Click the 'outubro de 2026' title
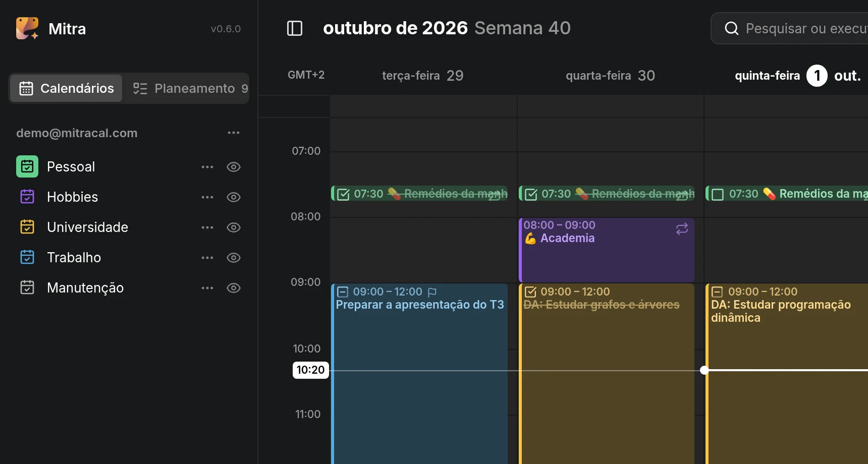Screen dimensions: 868x464 click(395, 28)
